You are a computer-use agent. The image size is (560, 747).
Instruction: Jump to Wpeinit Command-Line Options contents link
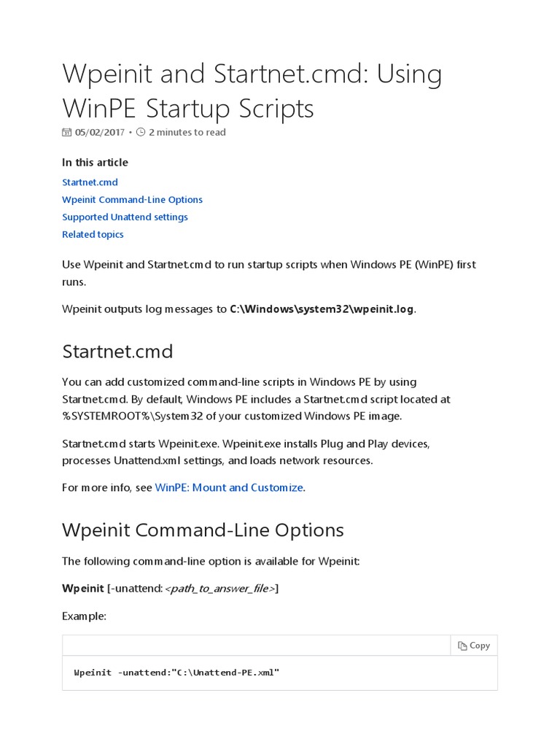click(132, 200)
